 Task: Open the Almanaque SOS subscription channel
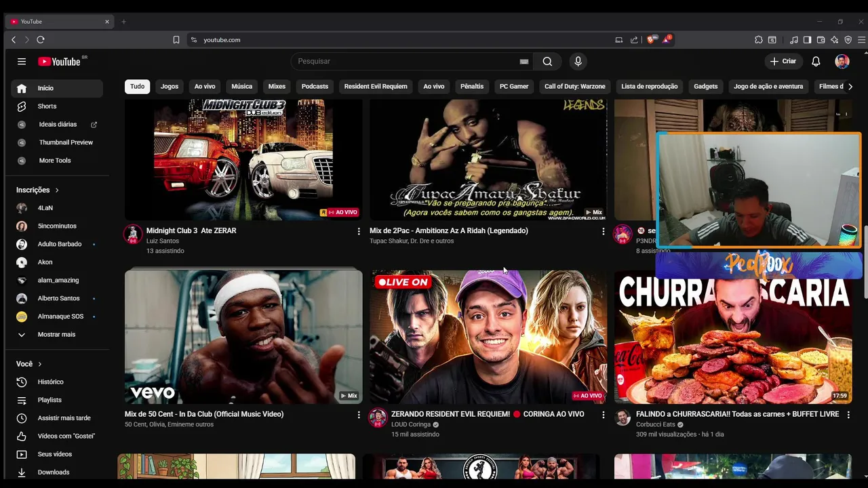57,317
